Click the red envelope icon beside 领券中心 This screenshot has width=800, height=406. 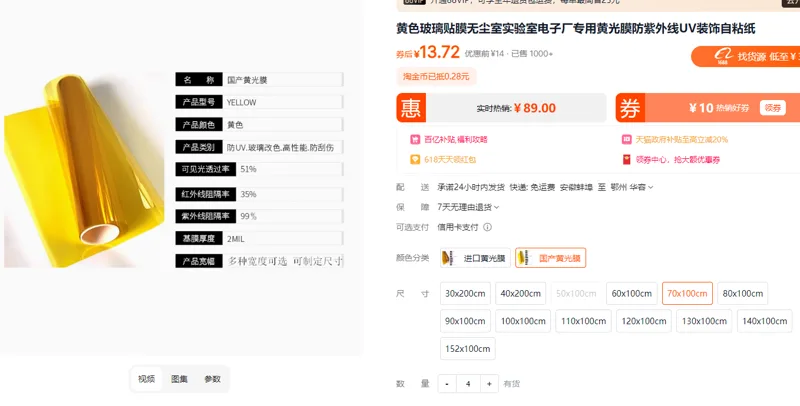click(x=627, y=160)
